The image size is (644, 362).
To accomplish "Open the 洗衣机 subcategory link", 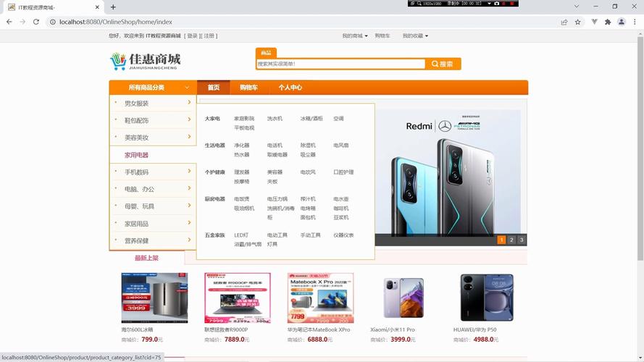I will 275,119.
